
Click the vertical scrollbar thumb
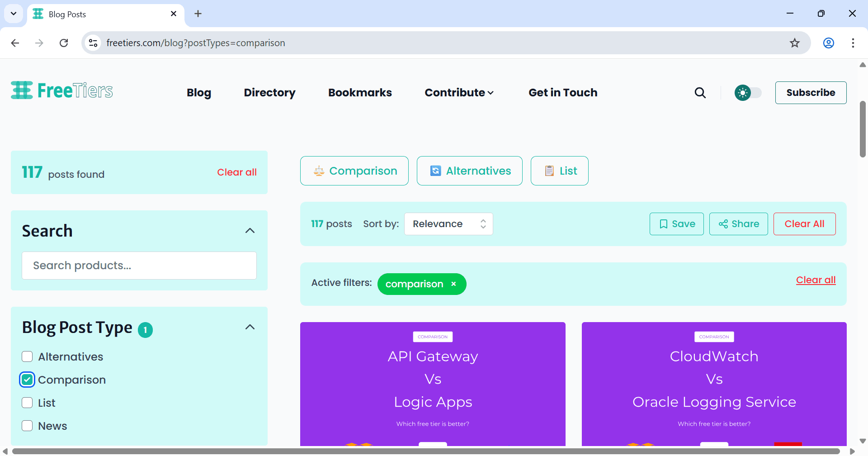click(863, 129)
